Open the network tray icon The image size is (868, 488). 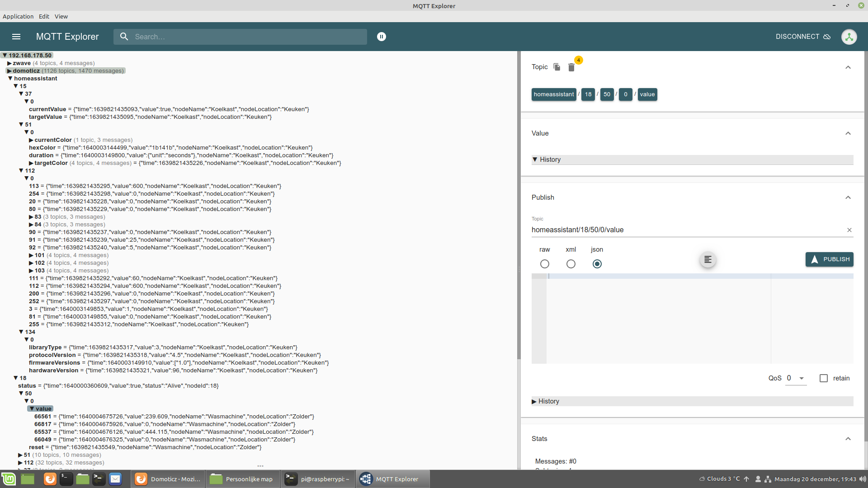pyautogui.click(x=768, y=479)
